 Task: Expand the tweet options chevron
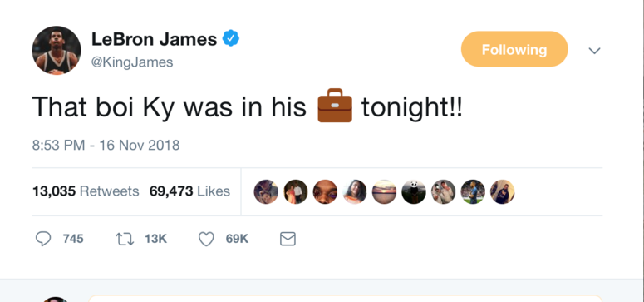click(x=594, y=50)
